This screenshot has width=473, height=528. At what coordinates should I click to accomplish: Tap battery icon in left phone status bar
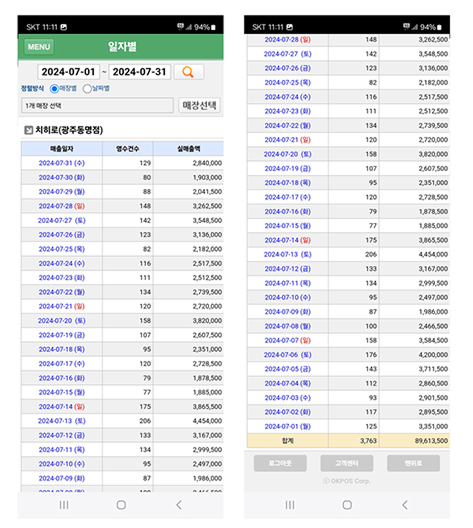pos(213,27)
